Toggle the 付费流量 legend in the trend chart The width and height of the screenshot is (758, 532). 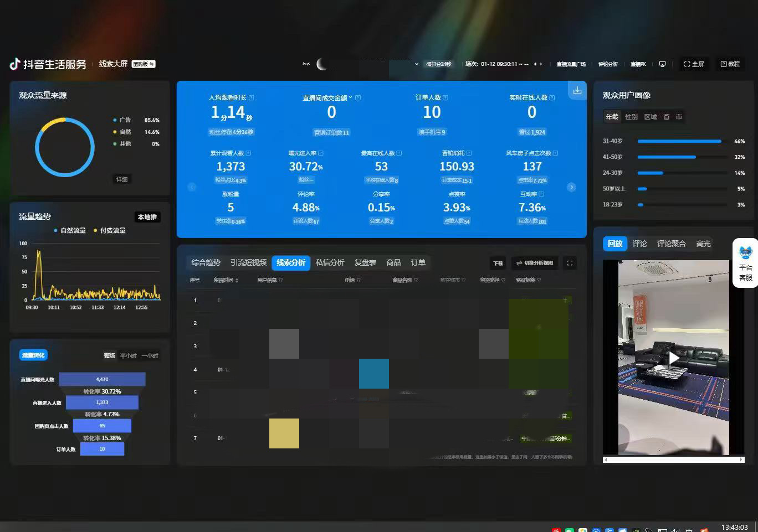point(110,230)
